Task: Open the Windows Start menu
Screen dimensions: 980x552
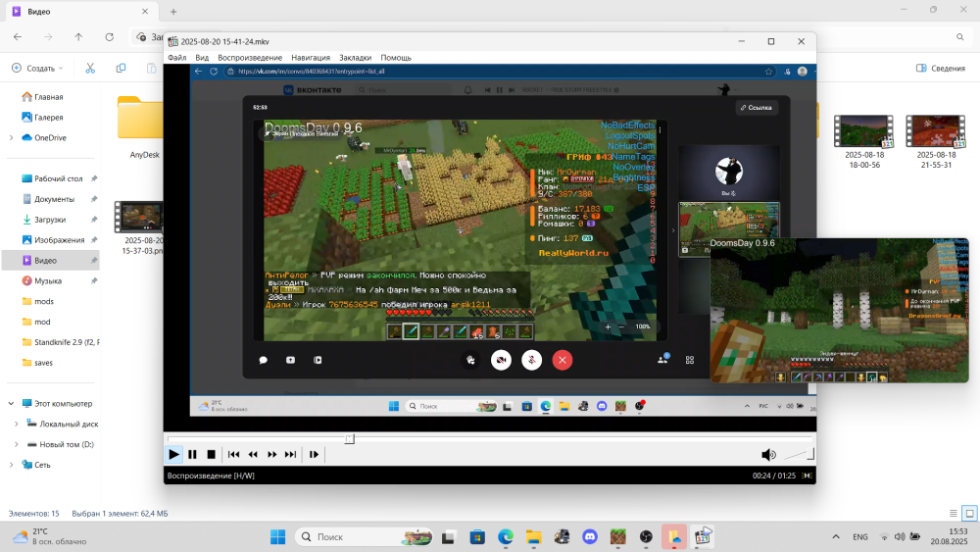Action: pos(277,537)
